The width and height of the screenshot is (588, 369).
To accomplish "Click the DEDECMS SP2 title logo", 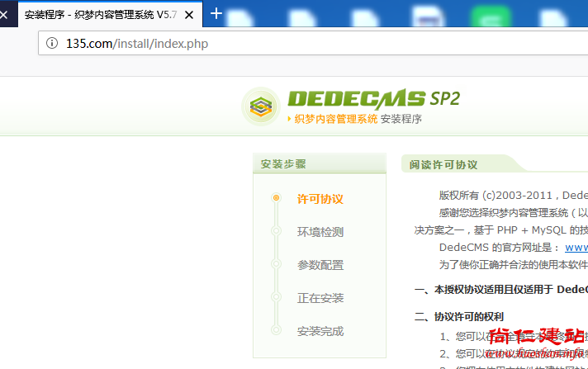I will tap(373, 98).
